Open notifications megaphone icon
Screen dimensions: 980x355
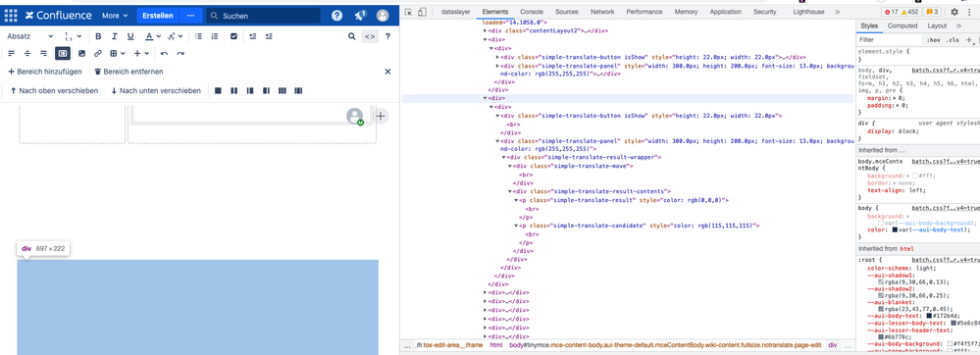359,16
